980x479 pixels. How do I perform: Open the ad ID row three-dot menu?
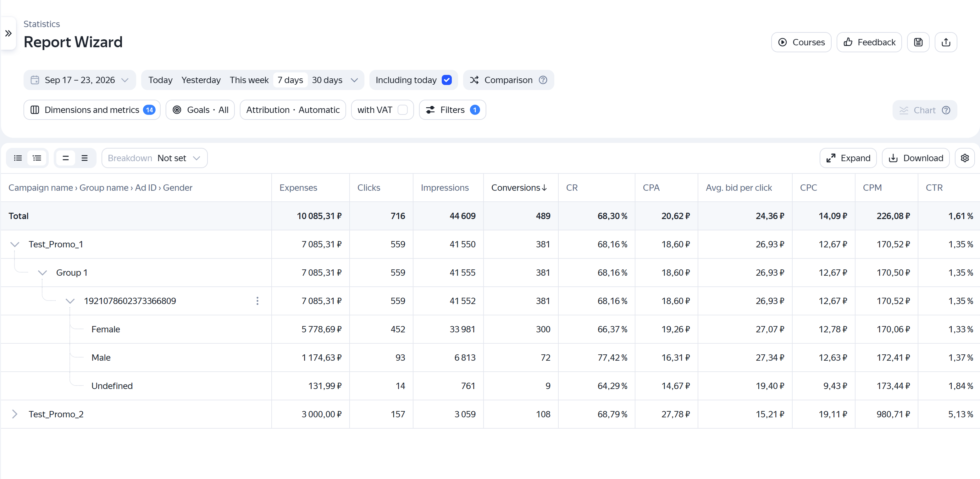pyautogui.click(x=257, y=301)
